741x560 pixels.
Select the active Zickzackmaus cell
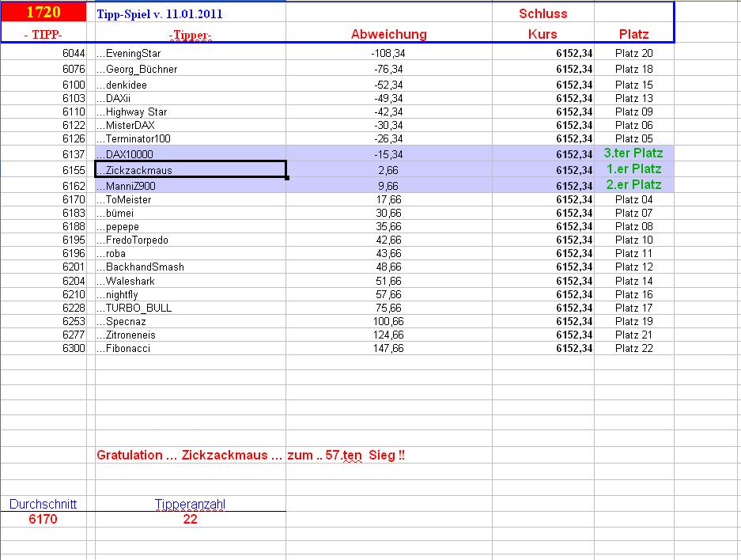[191, 169]
